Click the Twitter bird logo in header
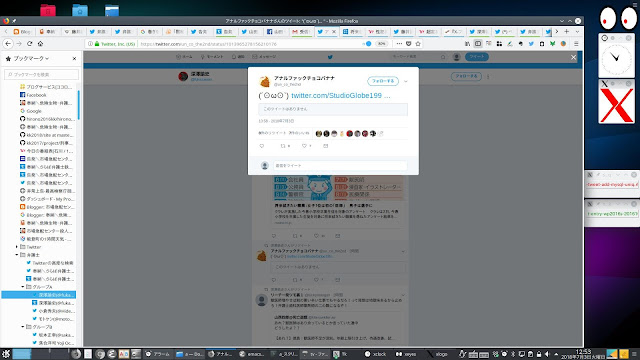 coord(330,57)
